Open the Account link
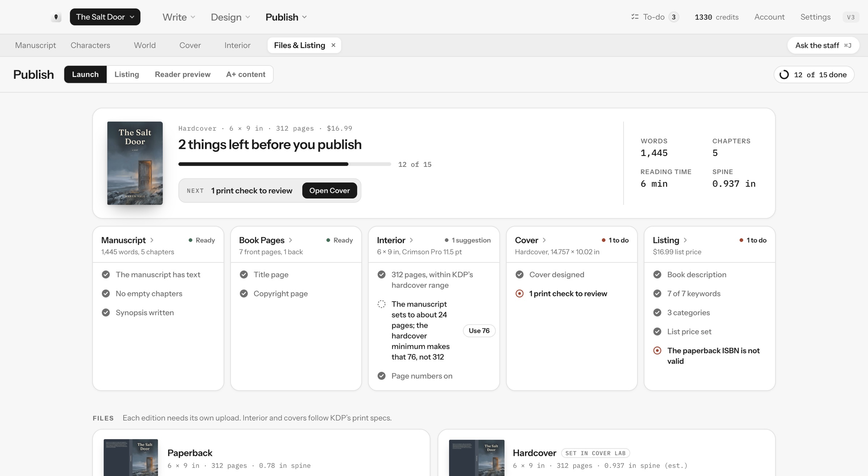This screenshot has height=476, width=868. (x=769, y=17)
